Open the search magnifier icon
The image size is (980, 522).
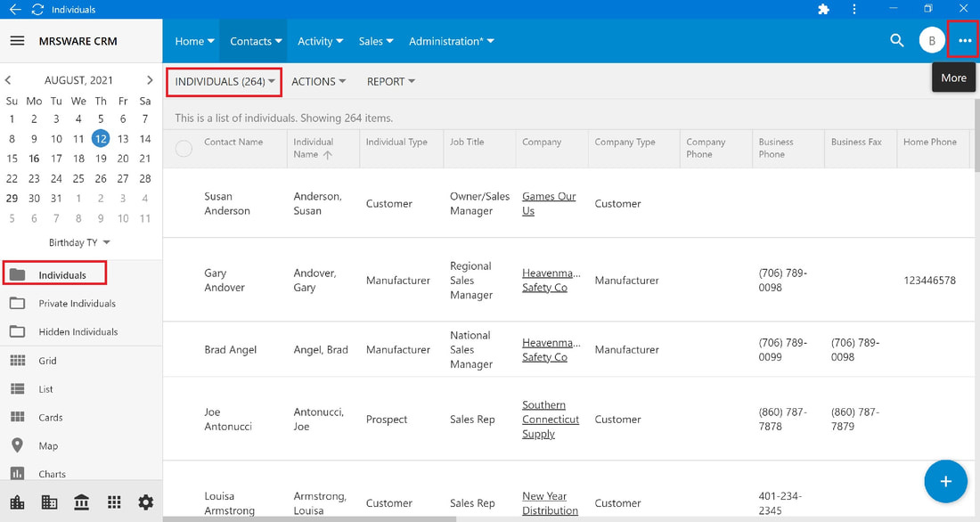click(x=897, y=41)
